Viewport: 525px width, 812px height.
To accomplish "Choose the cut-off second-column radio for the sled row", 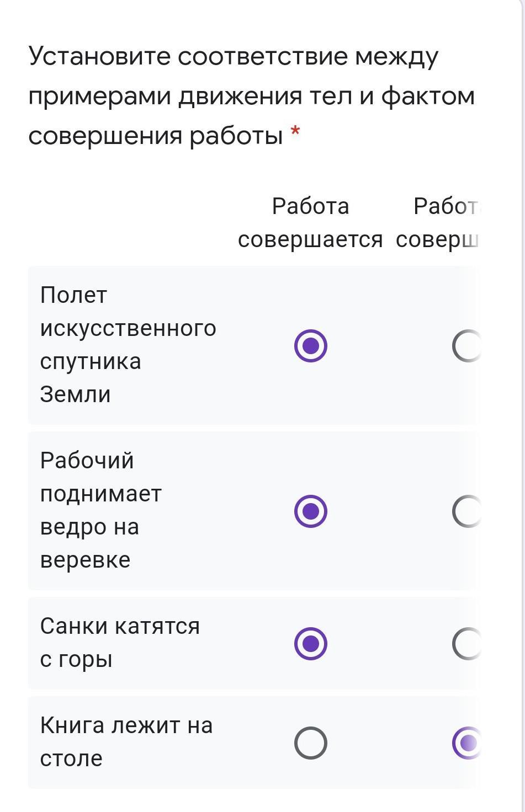I will [x=467, y=644].
